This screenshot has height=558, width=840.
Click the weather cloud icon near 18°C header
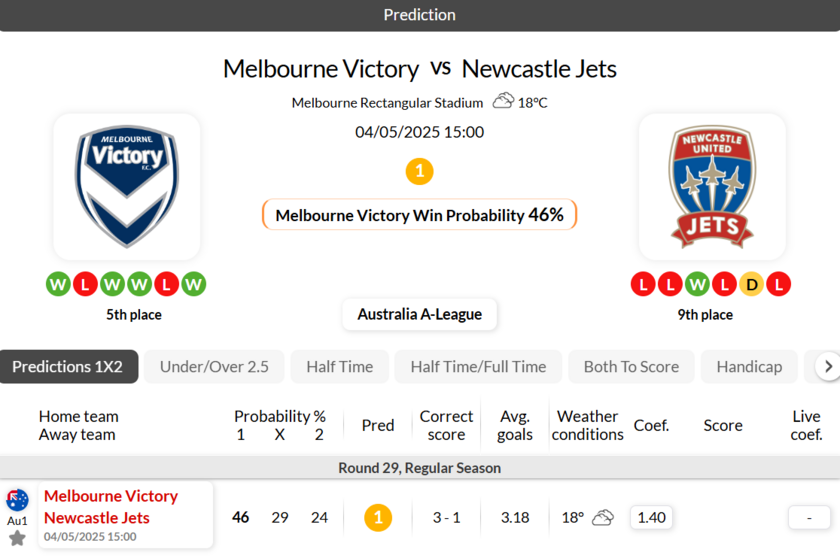click(503, 101)
